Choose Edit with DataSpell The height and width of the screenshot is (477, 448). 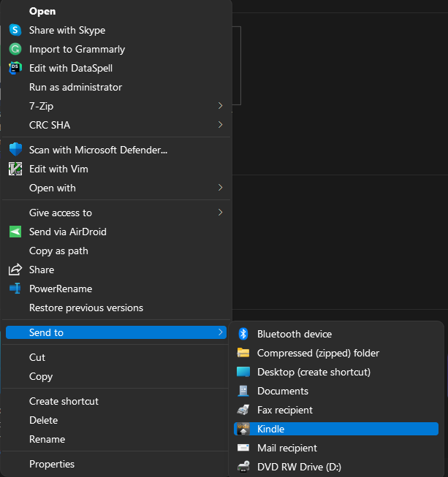tap(116, 68)
